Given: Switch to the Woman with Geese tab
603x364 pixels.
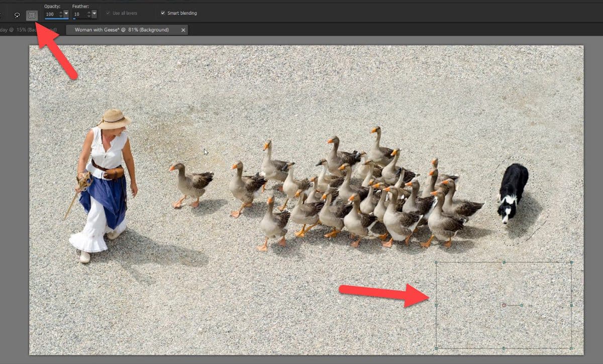Looking at the screenshot, I should click(123, 30).
